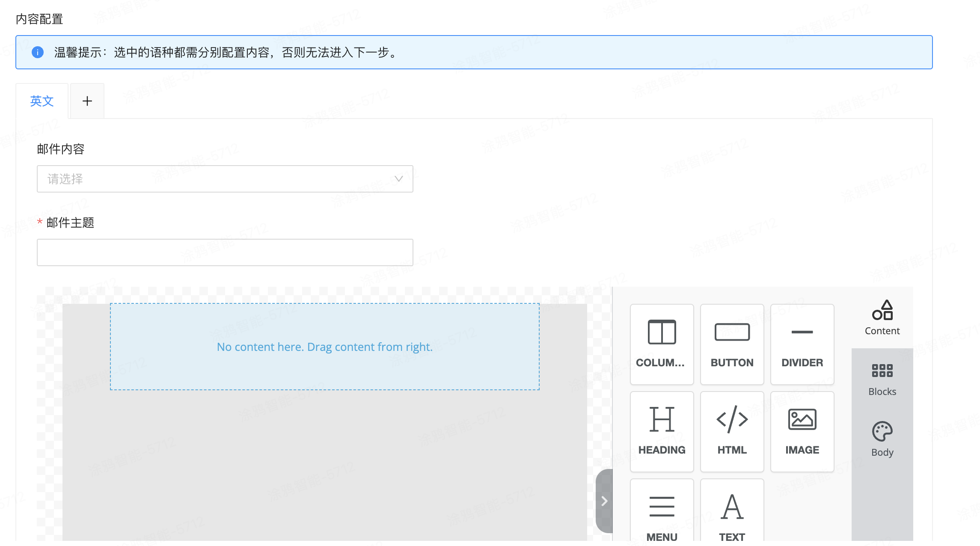980x546 pixels.
Task: Select the Button content block
Action: point(732,344)
